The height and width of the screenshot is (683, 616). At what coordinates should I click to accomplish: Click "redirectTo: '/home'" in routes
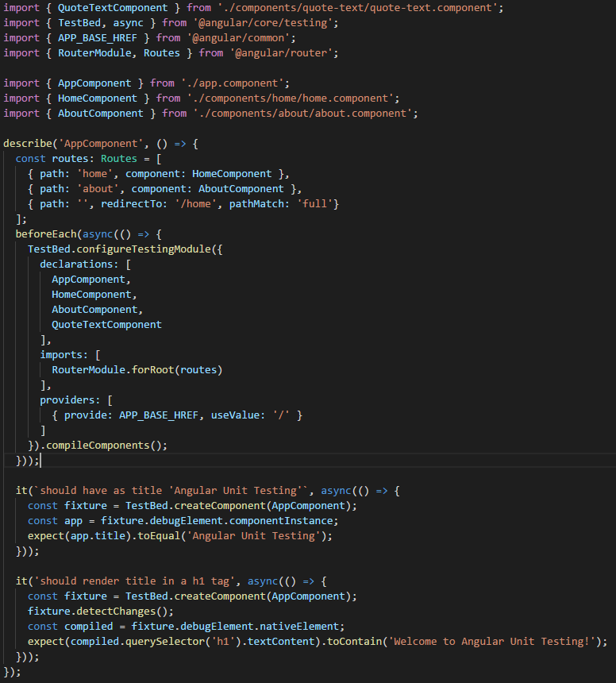[159, 204]
